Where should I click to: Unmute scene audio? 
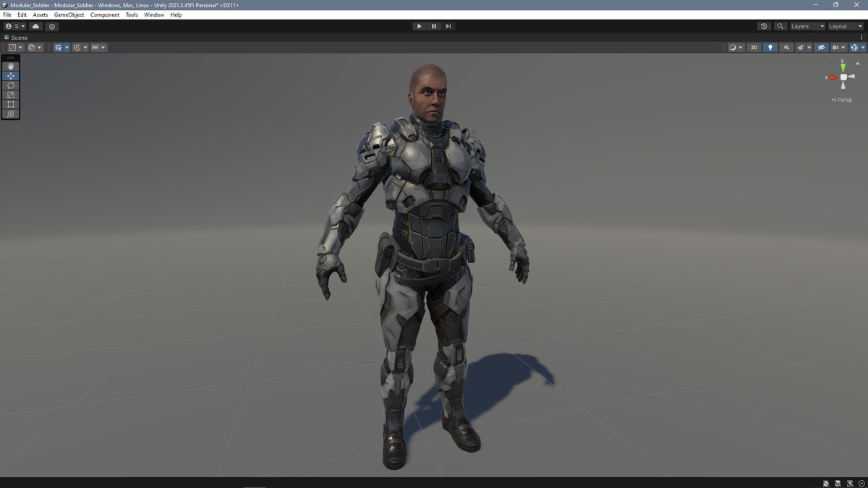787,47
